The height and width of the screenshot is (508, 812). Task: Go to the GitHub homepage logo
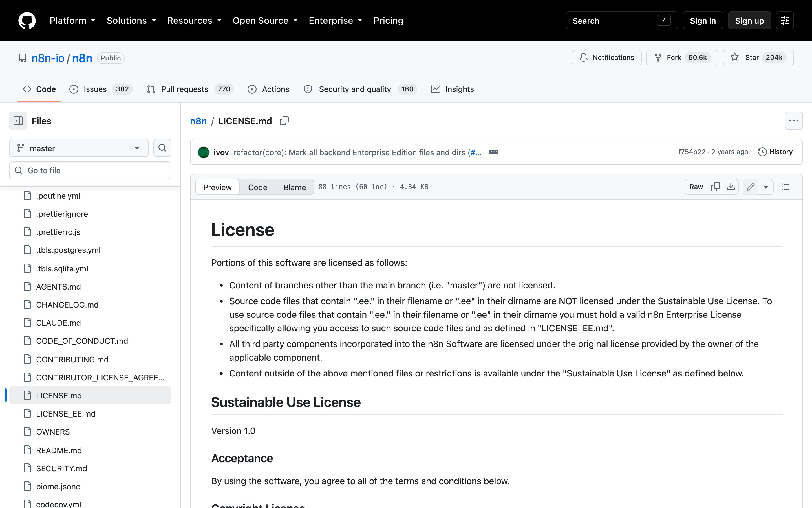coord(27,21)
